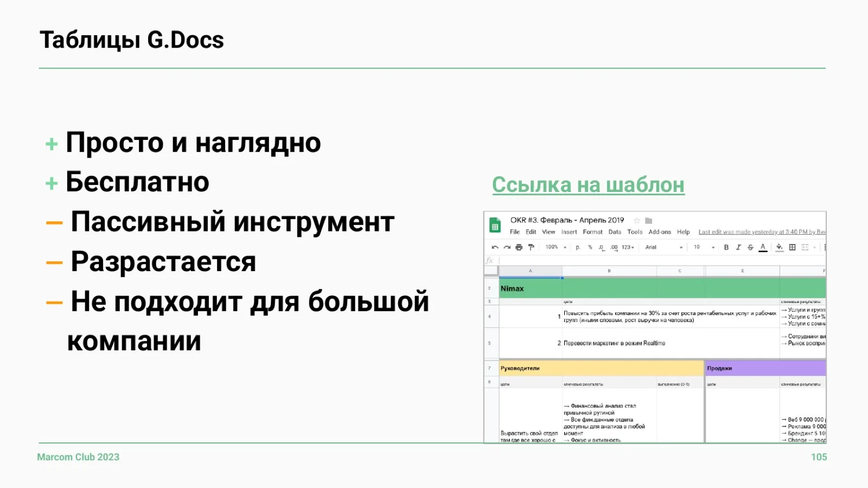This screenshot has width=868, height=488.
Task: Select the 'Руководители' header cell
Action: pos(601,368)
